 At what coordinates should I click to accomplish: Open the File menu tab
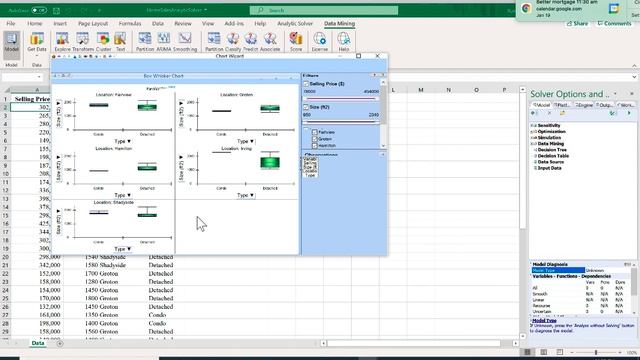11,24
